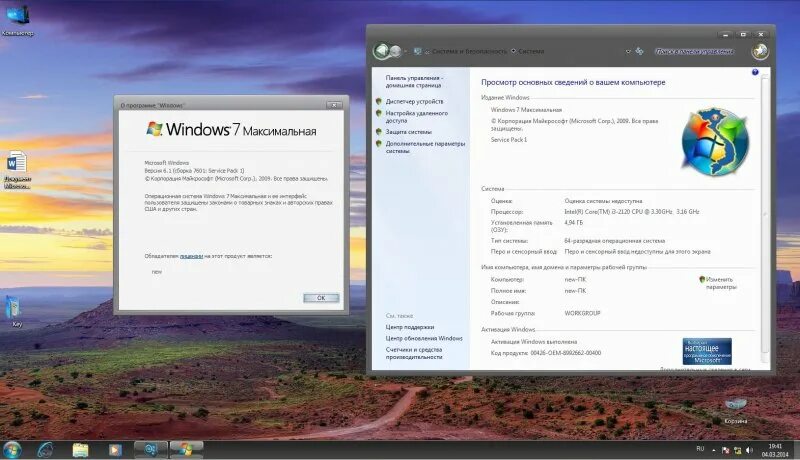Click the shield next to Изменить параметры
The image size is (800, 460).
[x=702, y=279]
